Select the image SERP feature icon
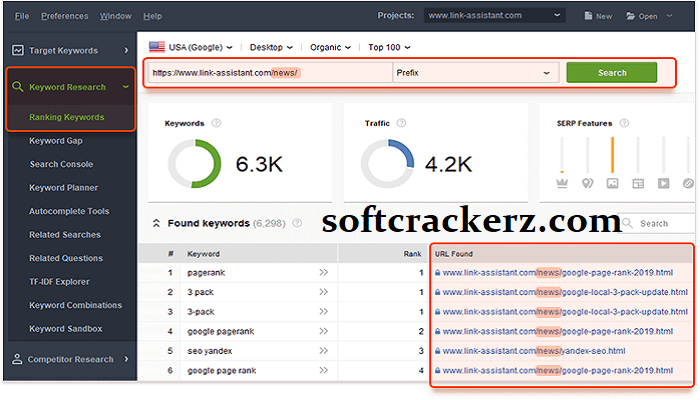The image size is (700, 400). 612,183
